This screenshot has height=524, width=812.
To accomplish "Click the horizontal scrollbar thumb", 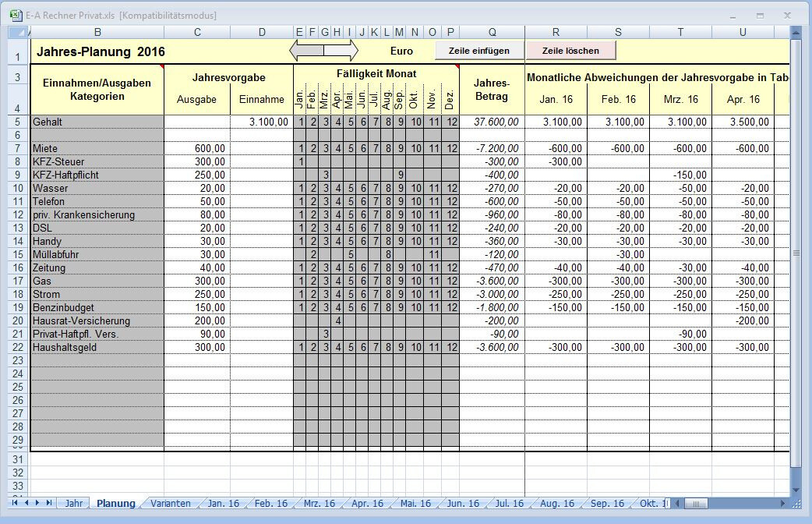I will coord(698,503).
